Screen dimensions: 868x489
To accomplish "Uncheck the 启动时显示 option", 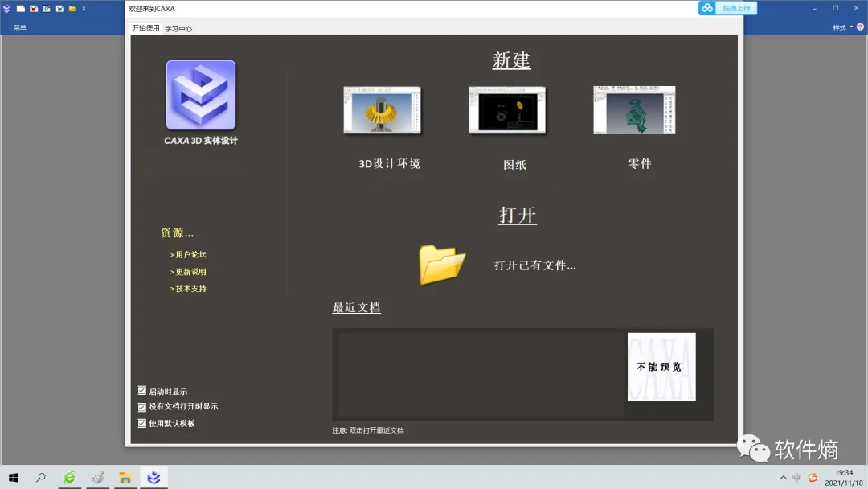I will pyautogui.click(x=141, y=391).
